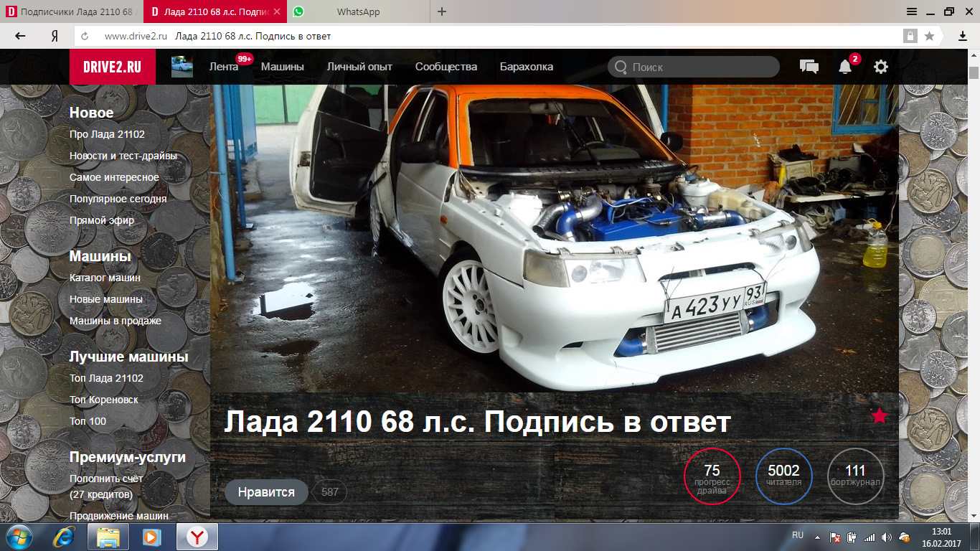Click the Лучшие машины sidebar heading
Screen dimensions: 980x551
point(129,357)
